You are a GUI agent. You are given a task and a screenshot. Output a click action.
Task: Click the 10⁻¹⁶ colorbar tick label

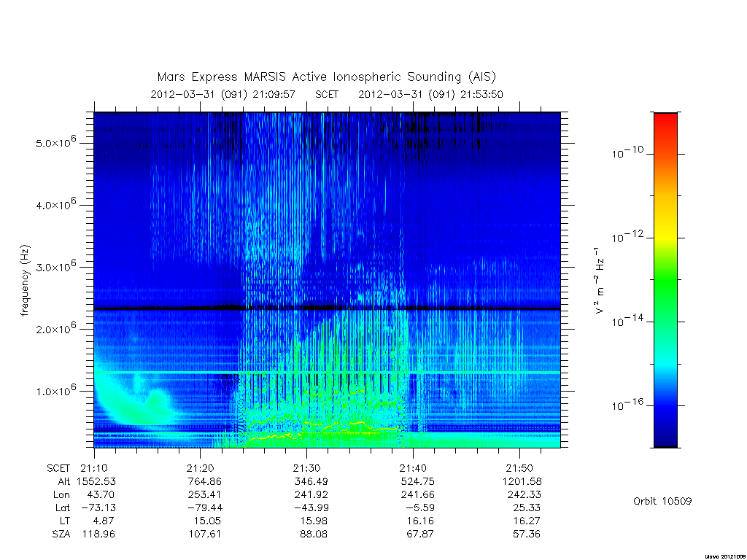tap(627, 404)
